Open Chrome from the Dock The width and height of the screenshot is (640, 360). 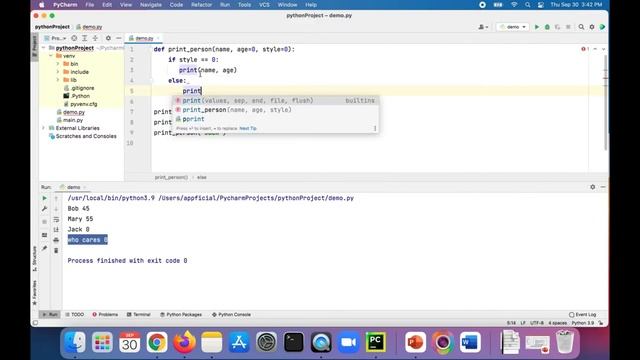point(157,342)
